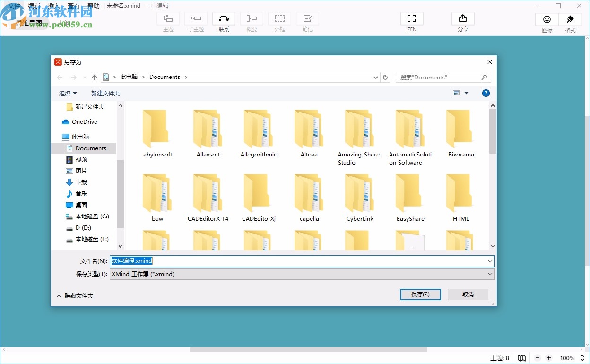Decrease zoom with minus control

[x=538, y=358]
